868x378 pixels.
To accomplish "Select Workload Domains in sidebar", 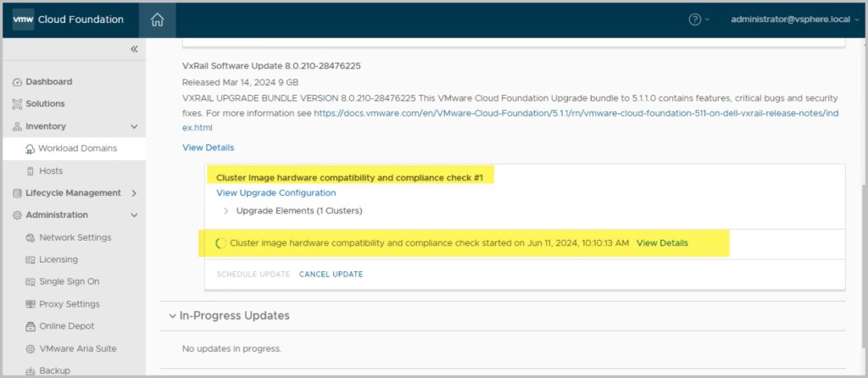I will click(x=77, y=148).
